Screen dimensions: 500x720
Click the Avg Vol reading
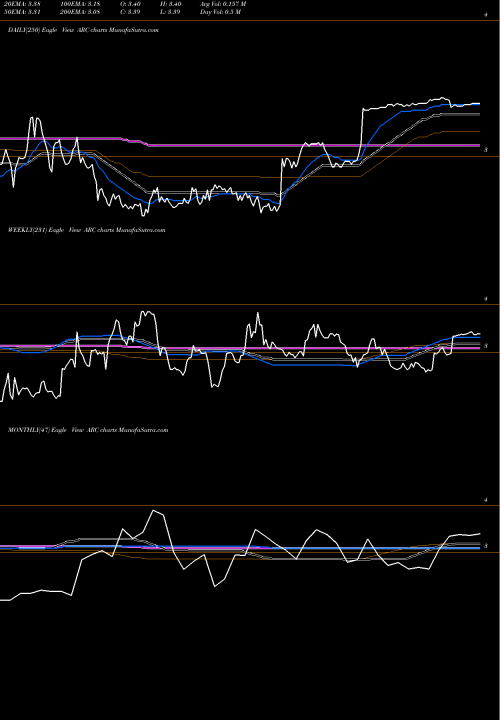[x=223, y=4]
